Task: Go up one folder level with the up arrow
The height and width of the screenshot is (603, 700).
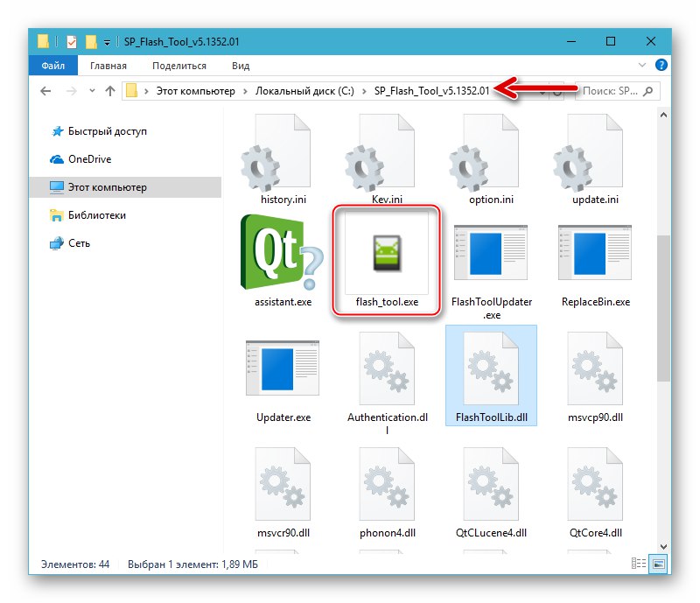Action: 108,90
